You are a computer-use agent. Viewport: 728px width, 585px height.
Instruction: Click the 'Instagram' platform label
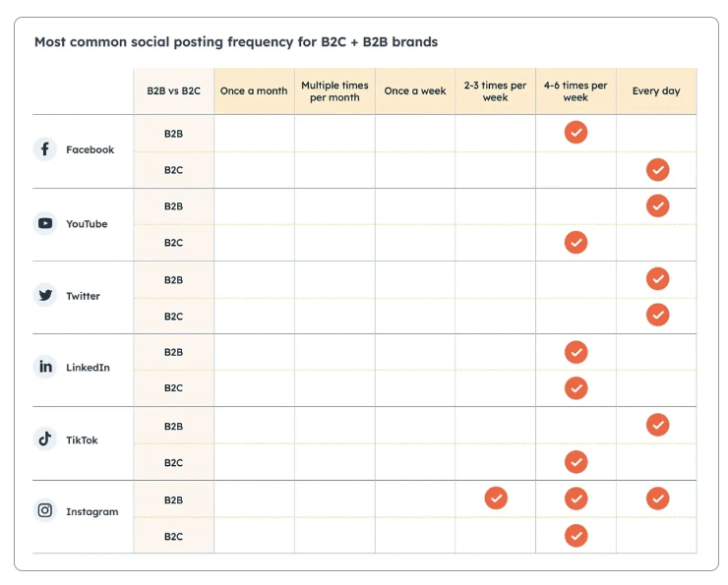tap(92, 511)
